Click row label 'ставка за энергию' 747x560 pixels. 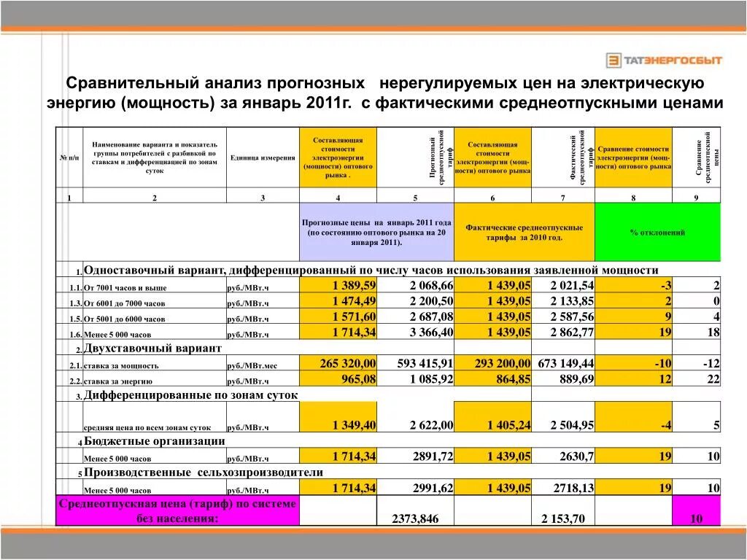click(118, 381)
